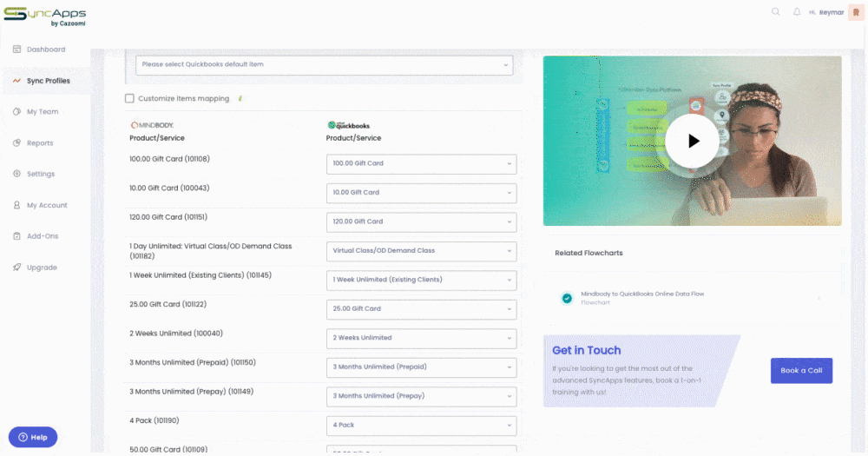Open Sync Profiles menu item
This screenshot has width=868, height=456.
[49, 81]
